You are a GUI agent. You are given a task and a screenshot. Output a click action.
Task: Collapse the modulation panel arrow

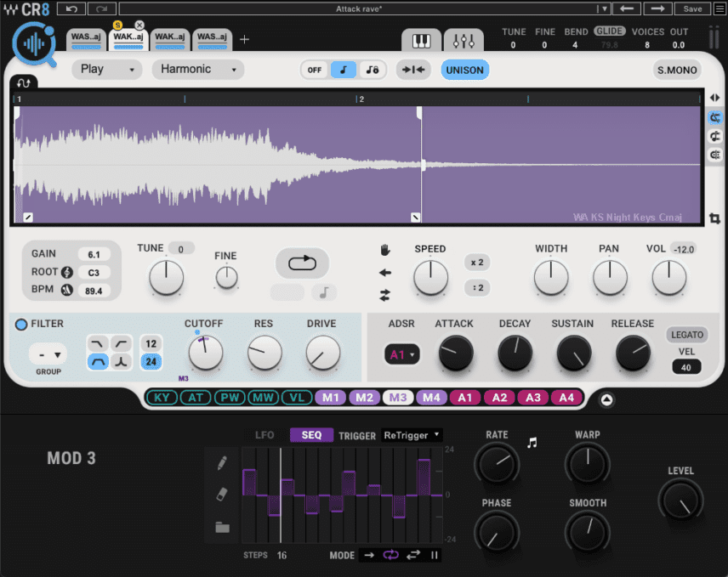click(x=606, y=399)
